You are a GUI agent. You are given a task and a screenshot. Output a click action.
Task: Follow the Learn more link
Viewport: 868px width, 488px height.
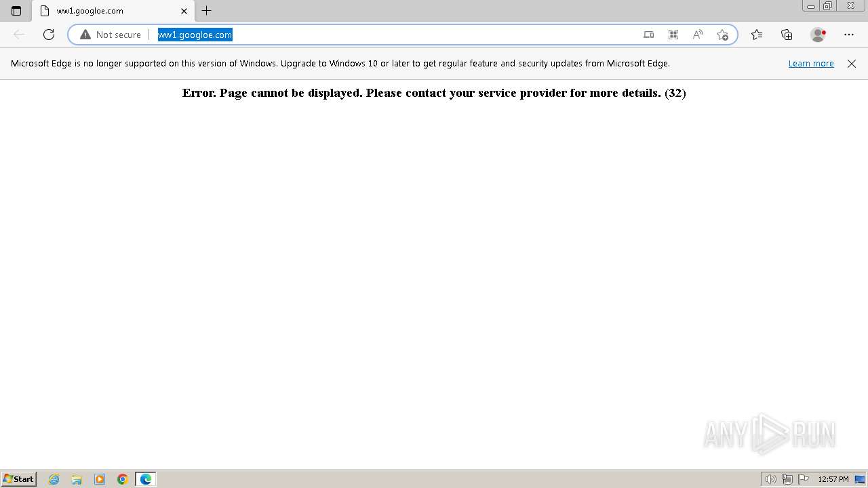(811, 64)
